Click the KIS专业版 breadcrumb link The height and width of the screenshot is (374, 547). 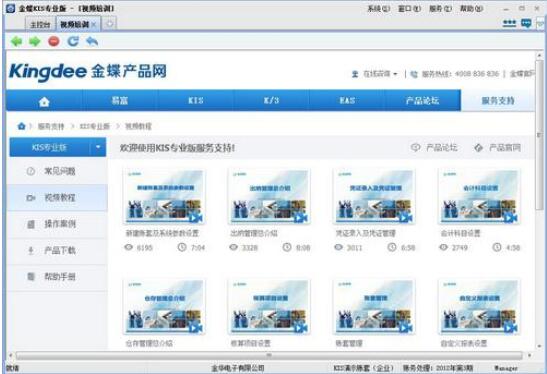point(95,126)
